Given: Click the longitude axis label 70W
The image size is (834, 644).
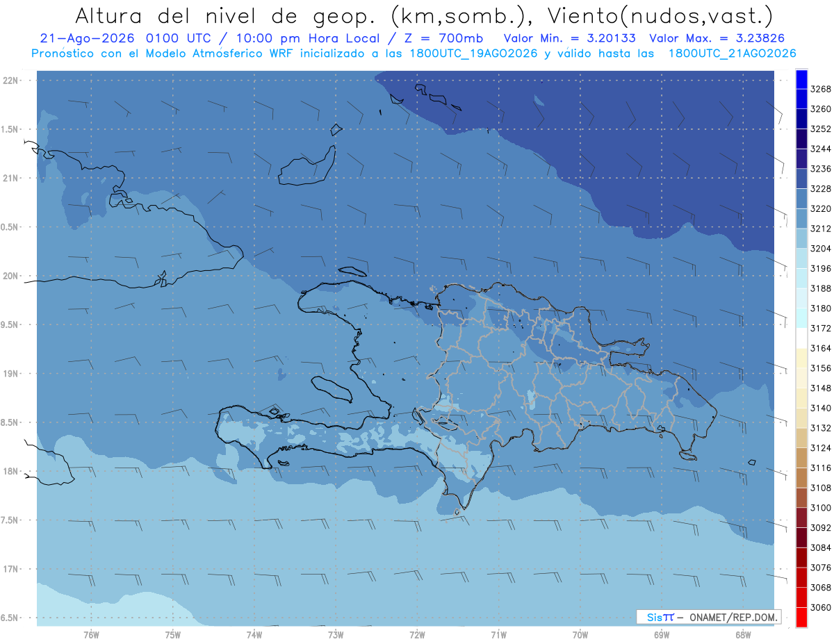Looking at the screenshot, I should click(580, 634).
